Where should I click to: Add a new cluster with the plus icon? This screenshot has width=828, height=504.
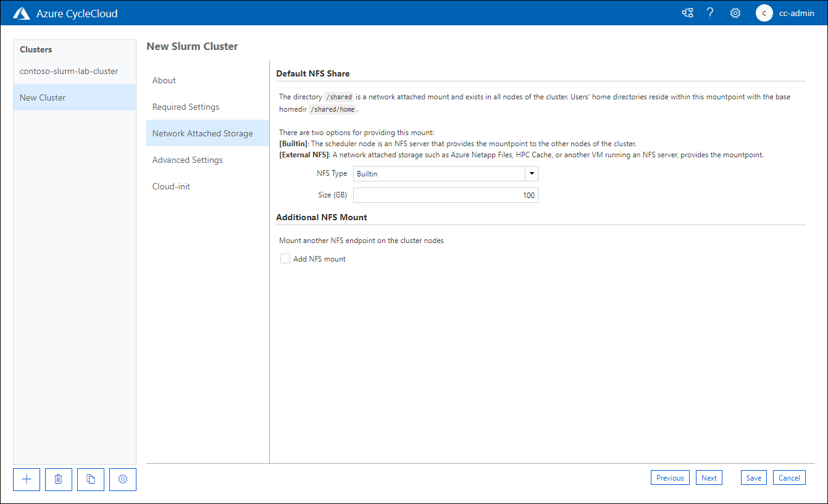coord(26,479)
